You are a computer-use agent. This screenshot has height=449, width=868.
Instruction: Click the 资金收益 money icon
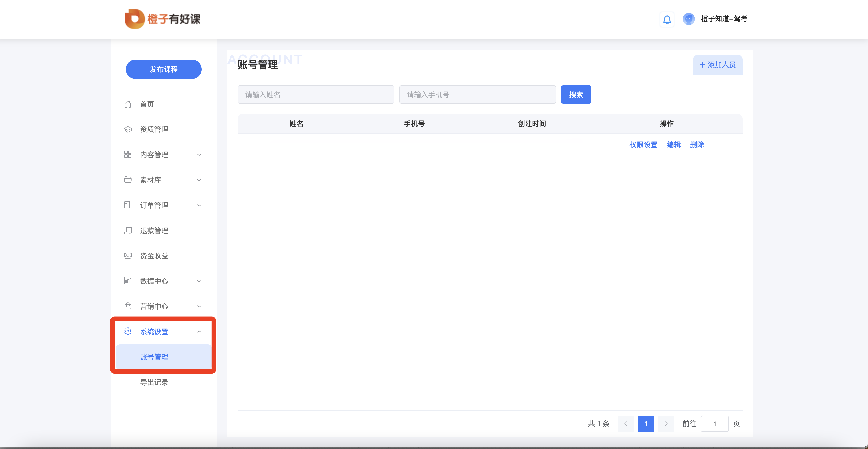point(128,256)
